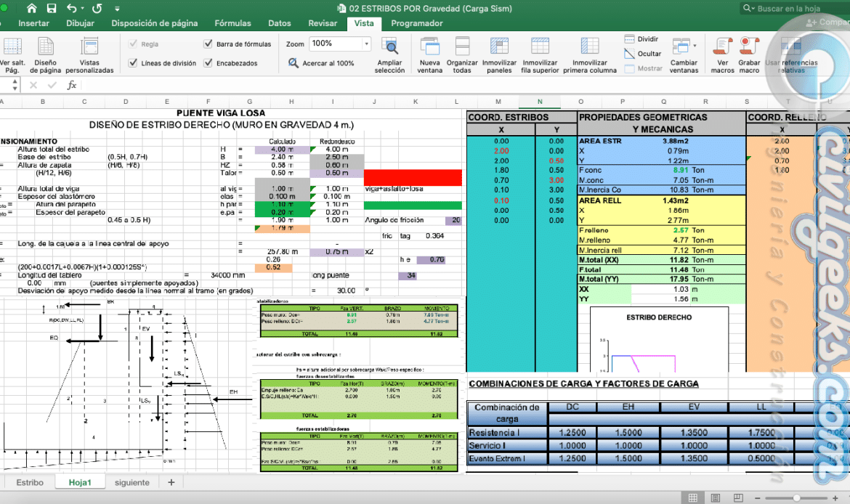Click Organizar todas windows icon
The image size is (850, 504).
(x=462, y=46)
